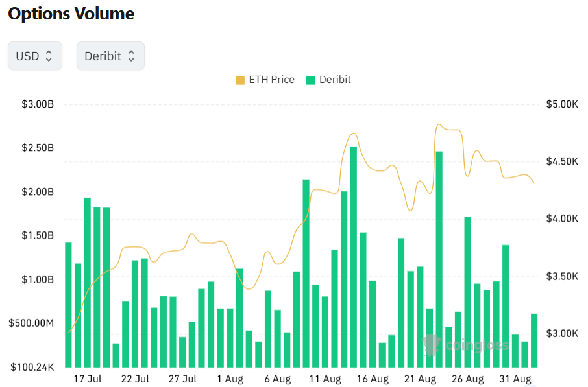This screenshot has width=588, height=387.
Task: Click the yellow ETH Price legend swatch
Action: (x=240, y=80)
